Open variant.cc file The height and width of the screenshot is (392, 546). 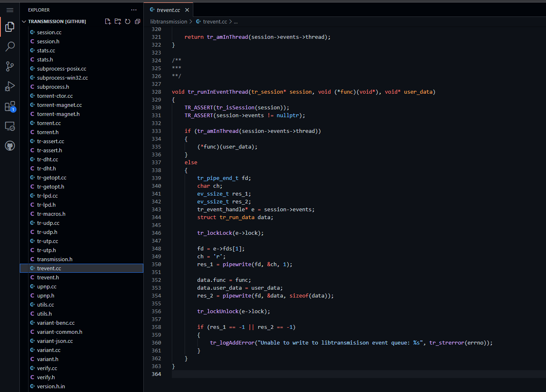click(82, 350)
